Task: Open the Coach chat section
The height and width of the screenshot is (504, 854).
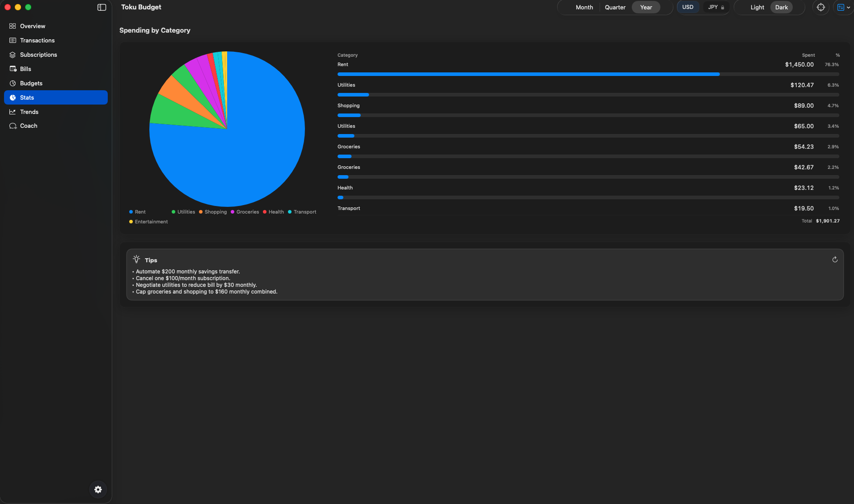Action: tap(29, 126)
